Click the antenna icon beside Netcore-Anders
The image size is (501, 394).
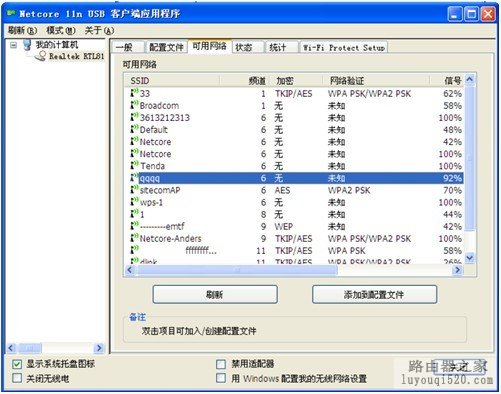[135, 238]
